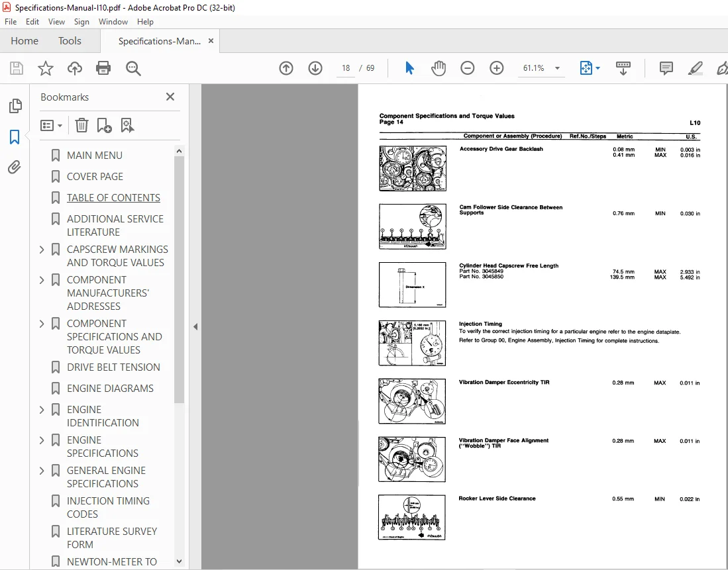
Task: Open the View menu
Action: pos(57,22)
